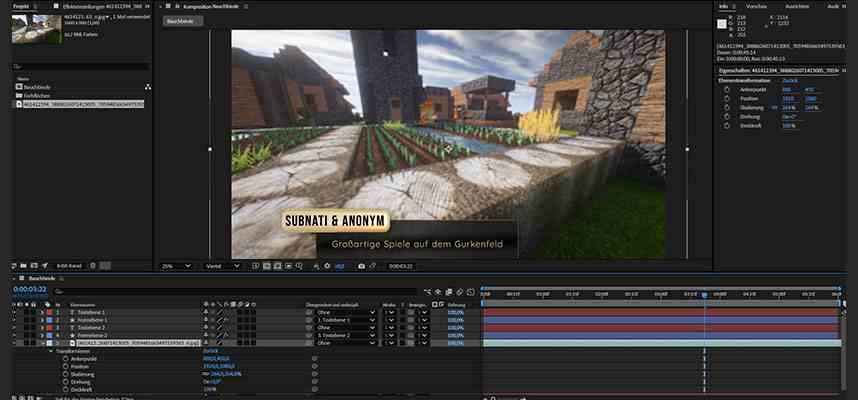Screen dimensions: 858x400
Task: Expand the Formebene 1 layer properties
Action: pos(42,320)
